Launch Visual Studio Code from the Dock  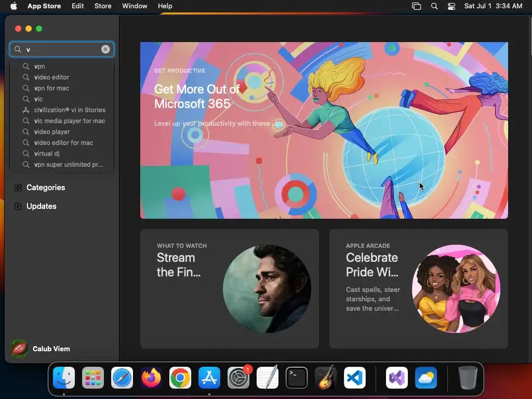pos(355,378)
